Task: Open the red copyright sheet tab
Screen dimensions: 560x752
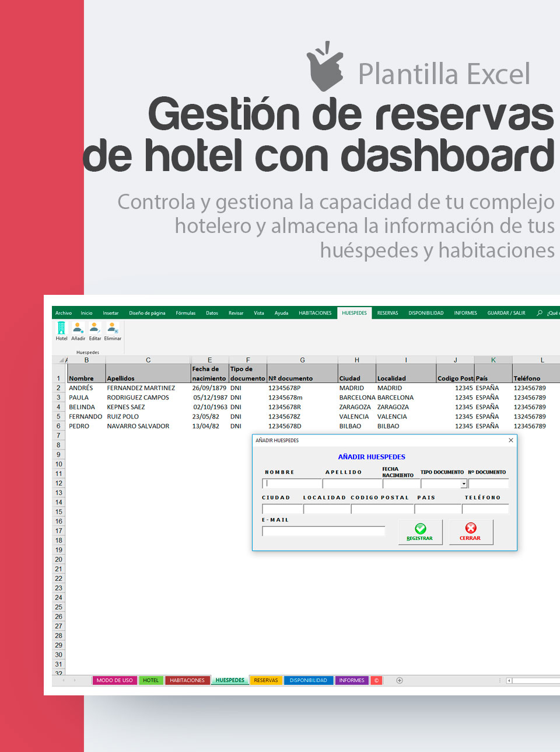Action: 377,680
